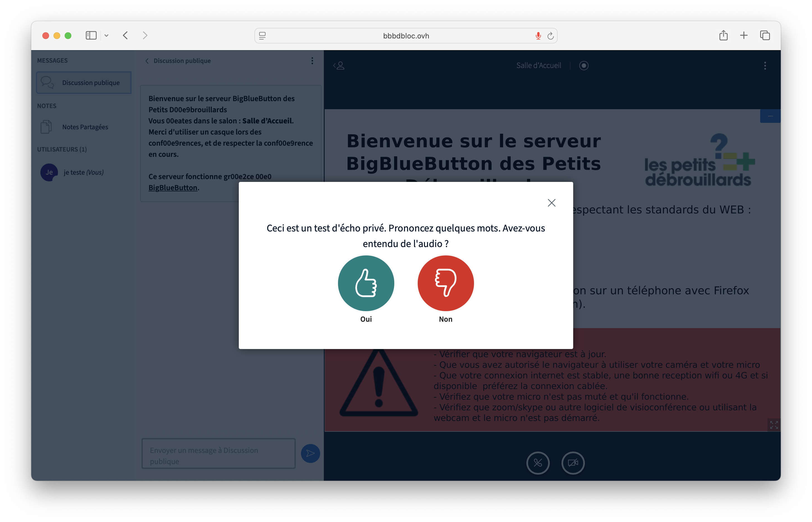Open Safari sidebar dropdown arrow

(x=106, y=36)
